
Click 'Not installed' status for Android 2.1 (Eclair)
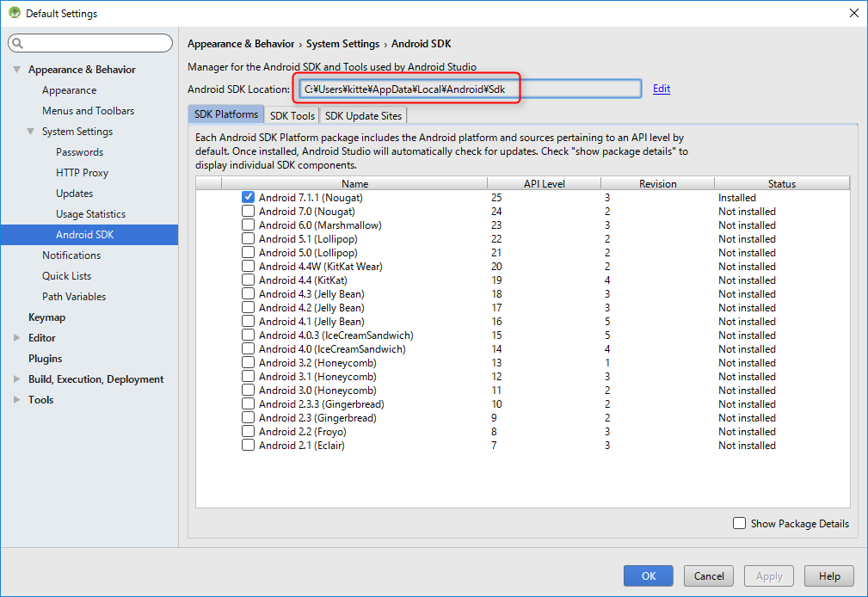[x=747, y=446]
